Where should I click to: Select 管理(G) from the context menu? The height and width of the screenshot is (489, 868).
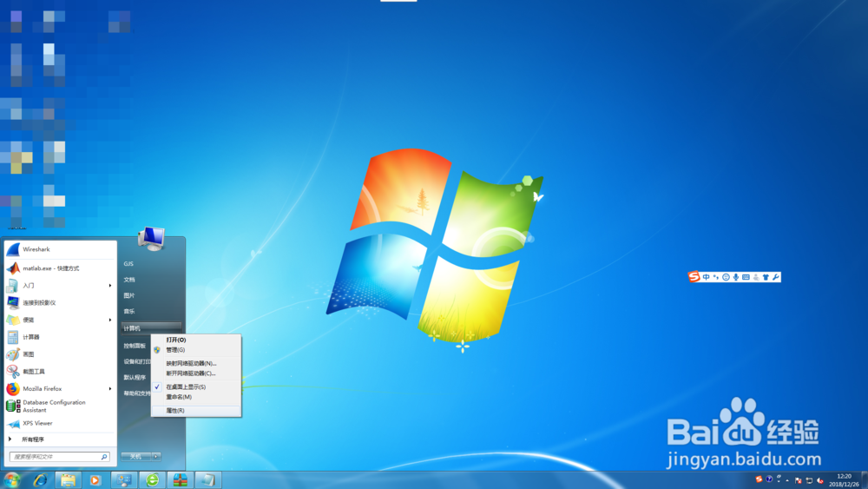[x=196, y=349]
